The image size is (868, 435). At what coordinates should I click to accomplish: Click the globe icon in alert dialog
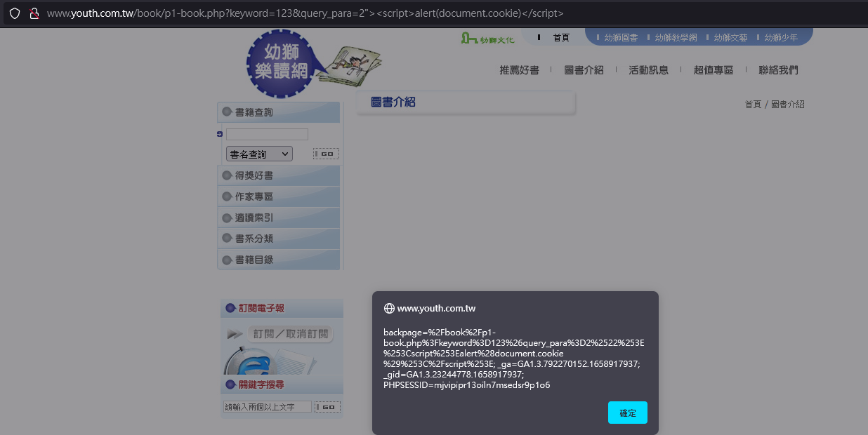pyautogui.click(x=389, y=308)
